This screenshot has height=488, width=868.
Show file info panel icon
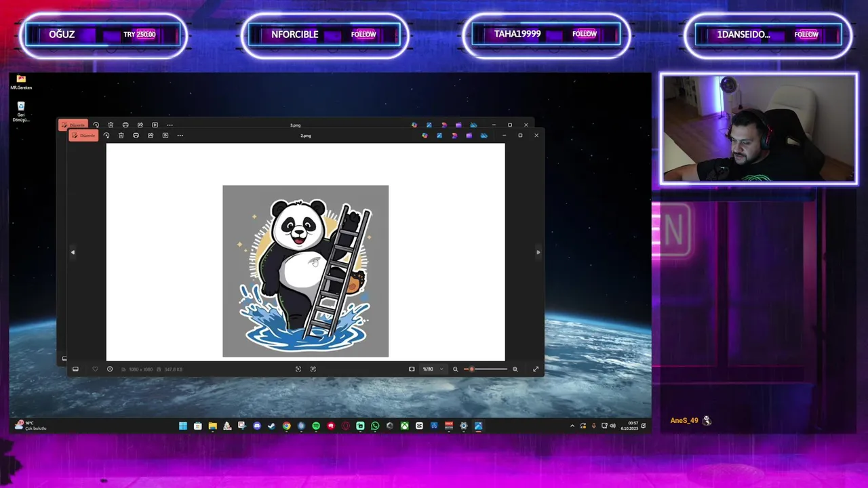[x=110, y=369]
